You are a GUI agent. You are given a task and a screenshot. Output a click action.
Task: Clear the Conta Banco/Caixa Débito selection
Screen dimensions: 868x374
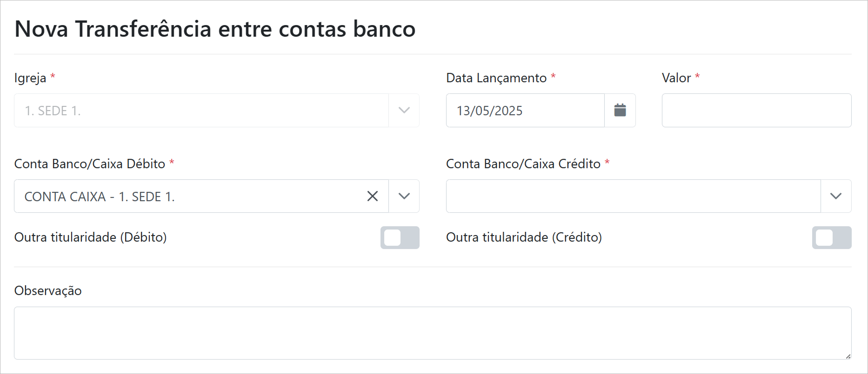click(372, 196)
